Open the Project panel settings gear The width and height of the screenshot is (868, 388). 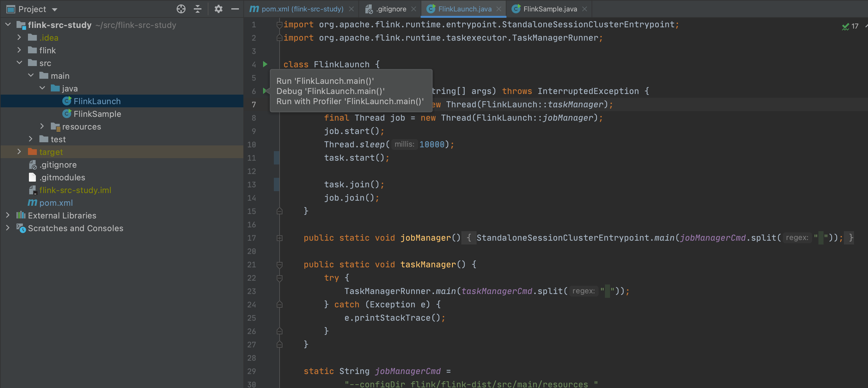pos(218,9)
